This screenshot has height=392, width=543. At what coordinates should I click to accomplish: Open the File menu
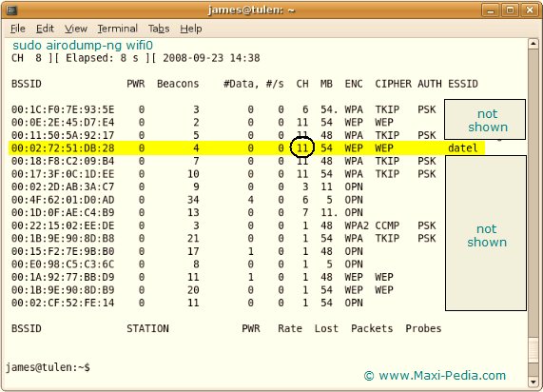[x=18, y=29]
